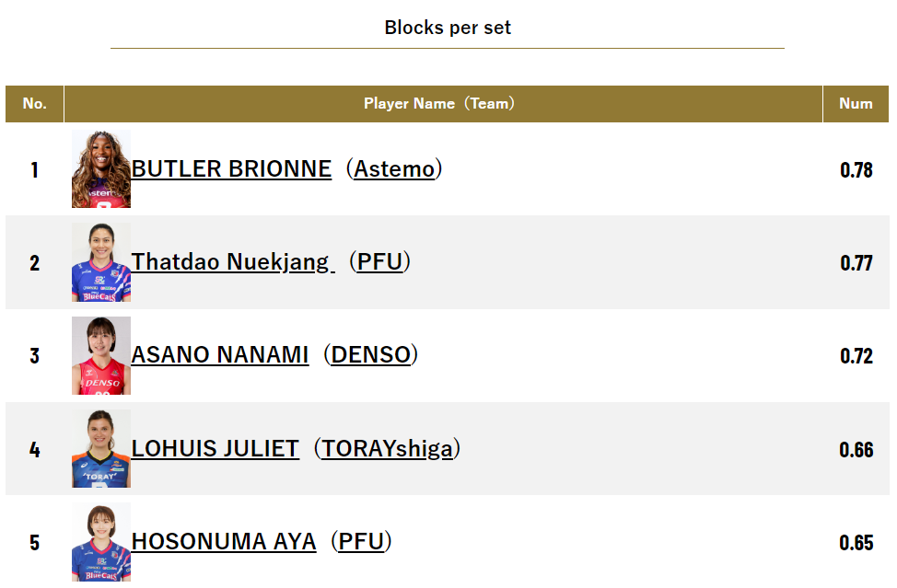
Task: Visit the DENSO team page
Action: coord(371,355)
